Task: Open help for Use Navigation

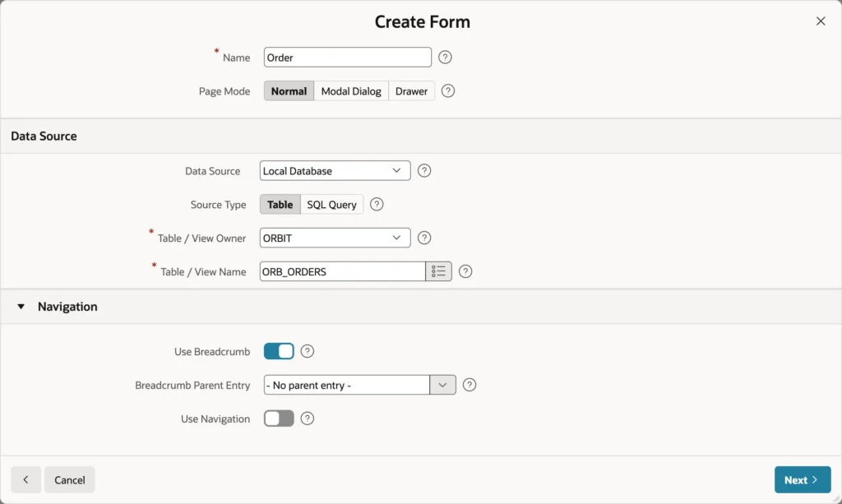Action: click(x=308, y=418)
